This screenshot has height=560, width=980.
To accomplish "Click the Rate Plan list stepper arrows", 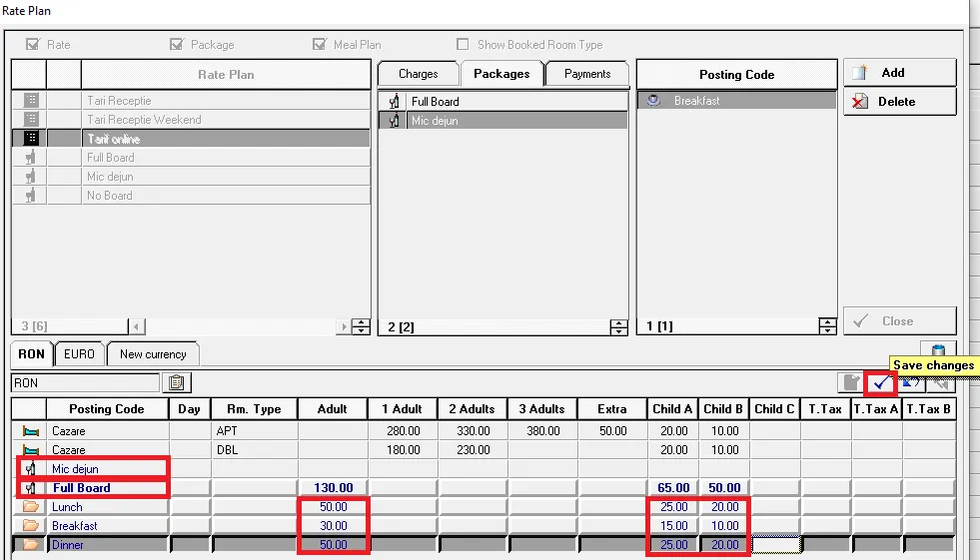I will [x=361, y=325].
